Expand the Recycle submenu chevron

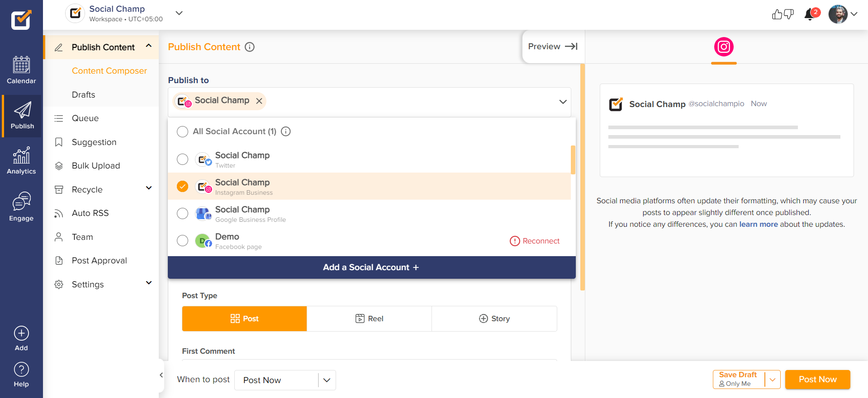[x=149, y=188]
